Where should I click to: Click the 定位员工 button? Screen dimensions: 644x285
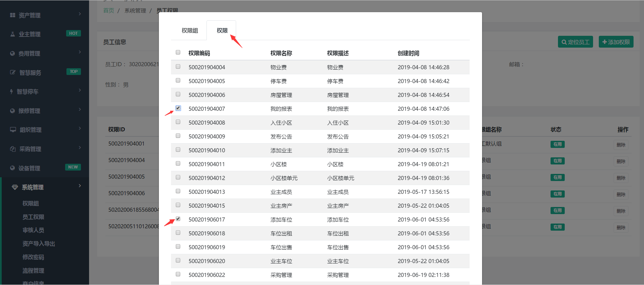[x=575, y=42]
